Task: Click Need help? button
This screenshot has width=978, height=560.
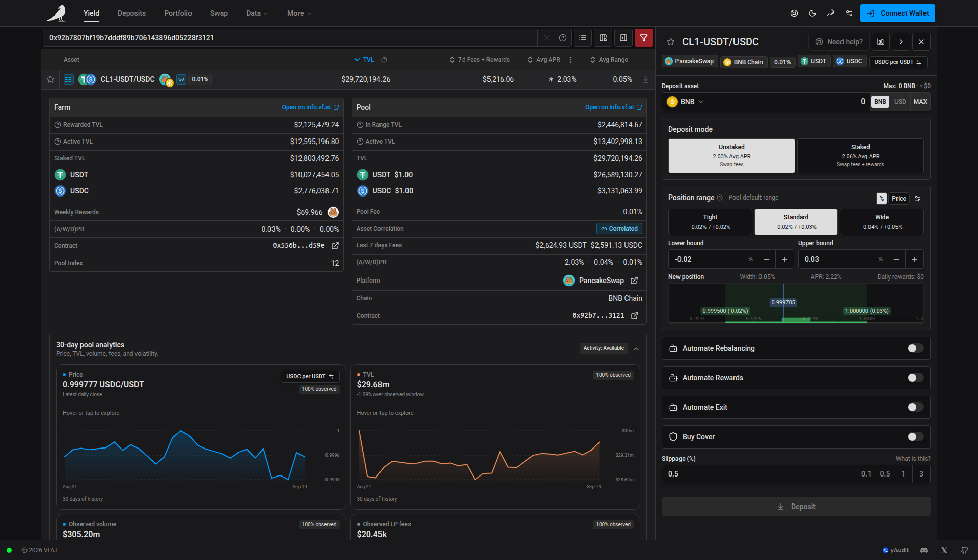Action: tap(839, 42)
